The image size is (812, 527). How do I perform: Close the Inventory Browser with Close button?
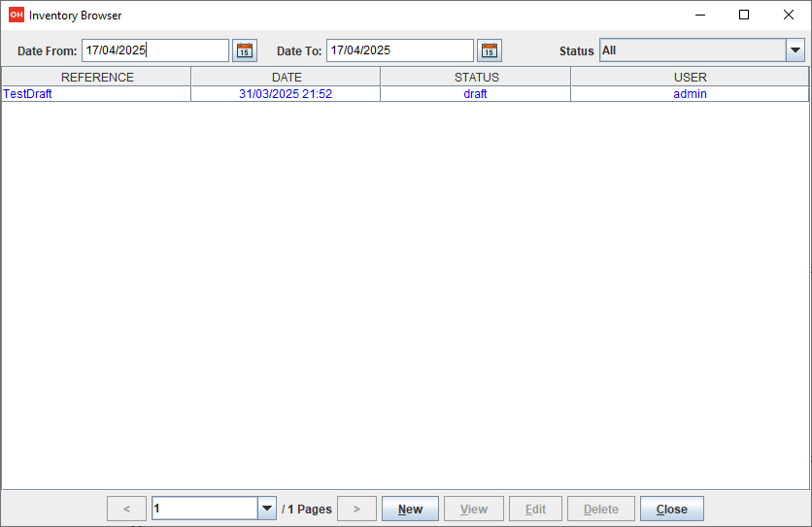point(672,509)
